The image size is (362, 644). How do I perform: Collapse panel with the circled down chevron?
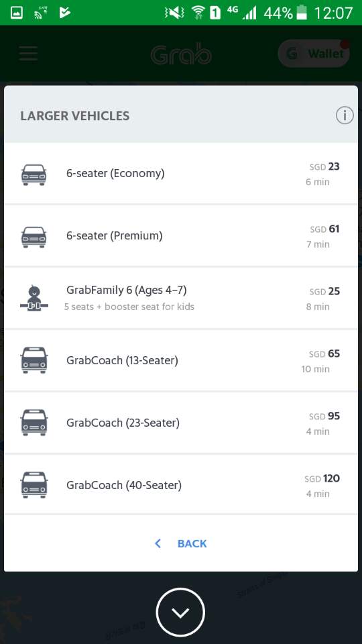(x=180, y=612)
